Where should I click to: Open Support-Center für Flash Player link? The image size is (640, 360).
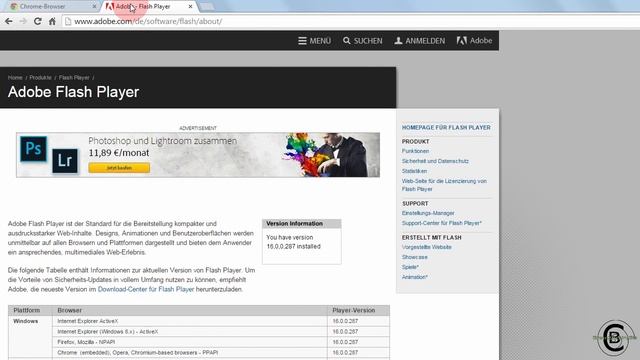click(x=442, y=223)
